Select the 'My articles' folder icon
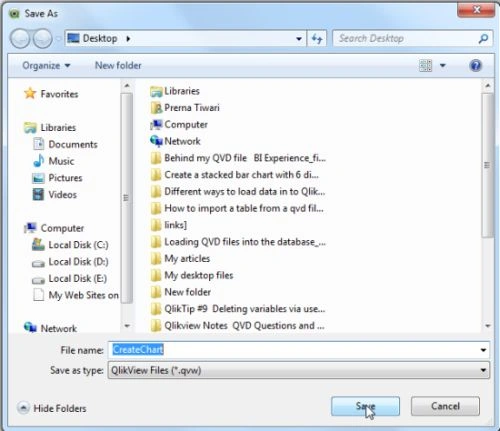The image size is (500, 431). coord(156,258)
